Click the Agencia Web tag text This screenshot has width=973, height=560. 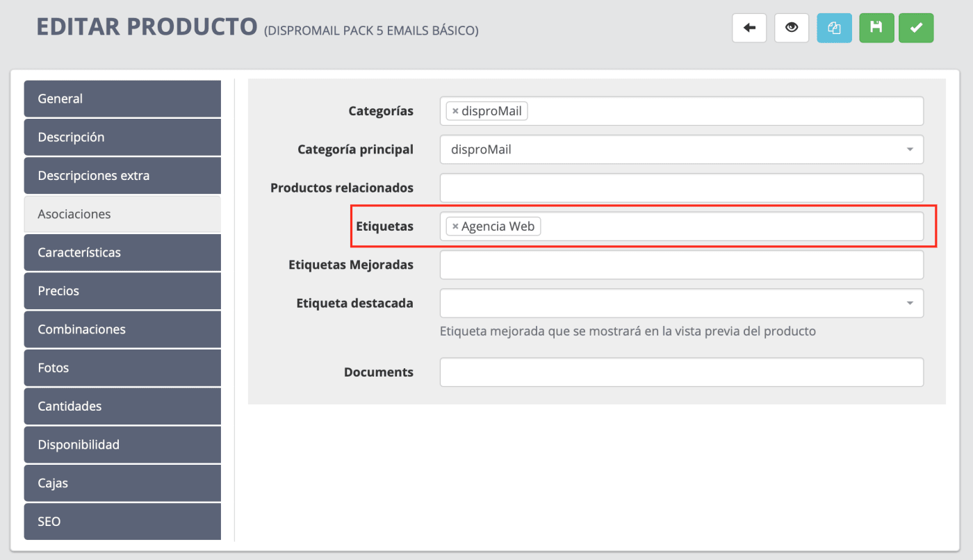[x=498, y=227]
